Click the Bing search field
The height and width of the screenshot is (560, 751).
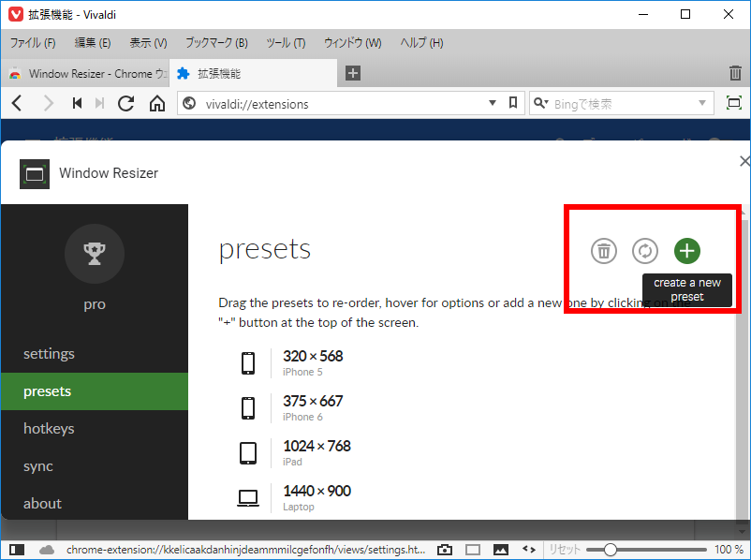click(x=623, y=104)
